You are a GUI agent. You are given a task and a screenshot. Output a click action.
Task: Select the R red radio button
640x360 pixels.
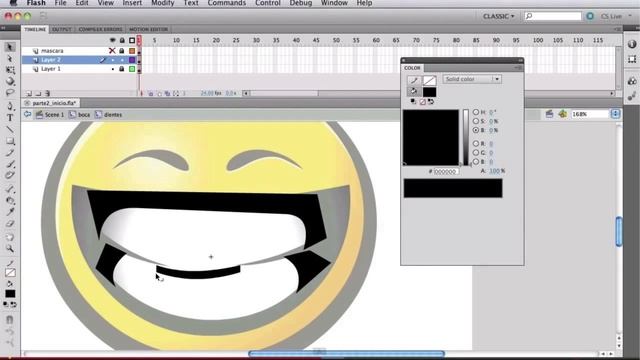476,144
